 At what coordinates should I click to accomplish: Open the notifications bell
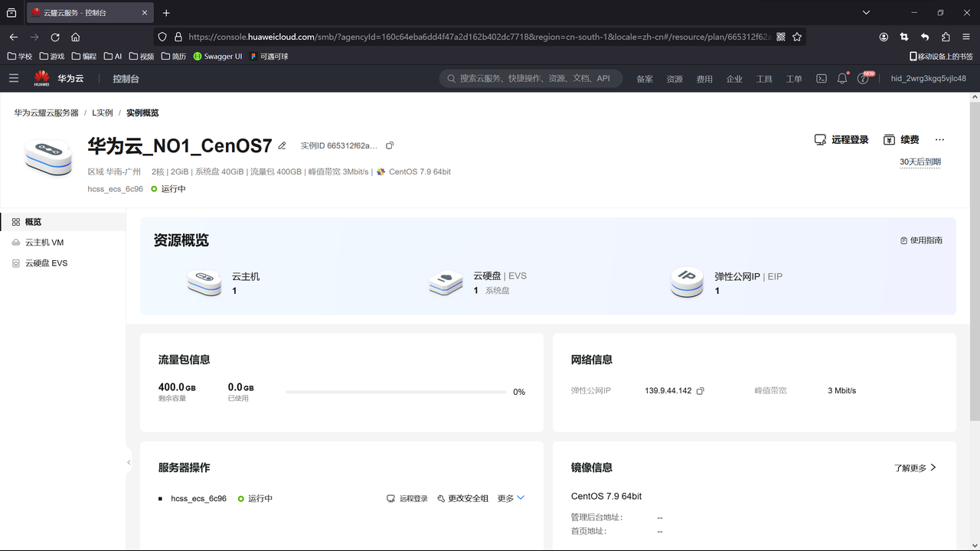842,78
